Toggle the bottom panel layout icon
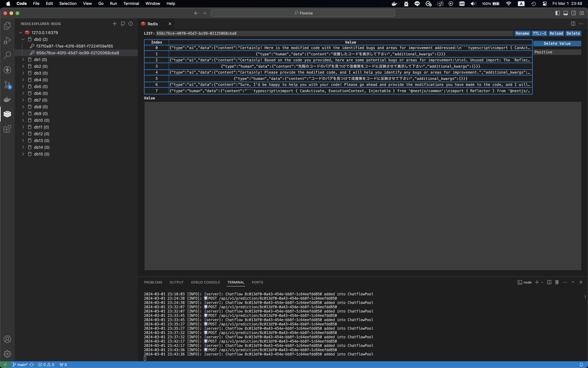This screenshot has height=368, width=588. pos(566,13)
